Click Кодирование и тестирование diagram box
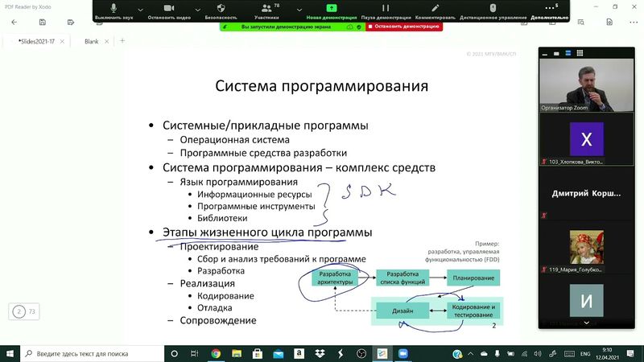The height and width of the screenshot is (362, 644). pos(473,311)
